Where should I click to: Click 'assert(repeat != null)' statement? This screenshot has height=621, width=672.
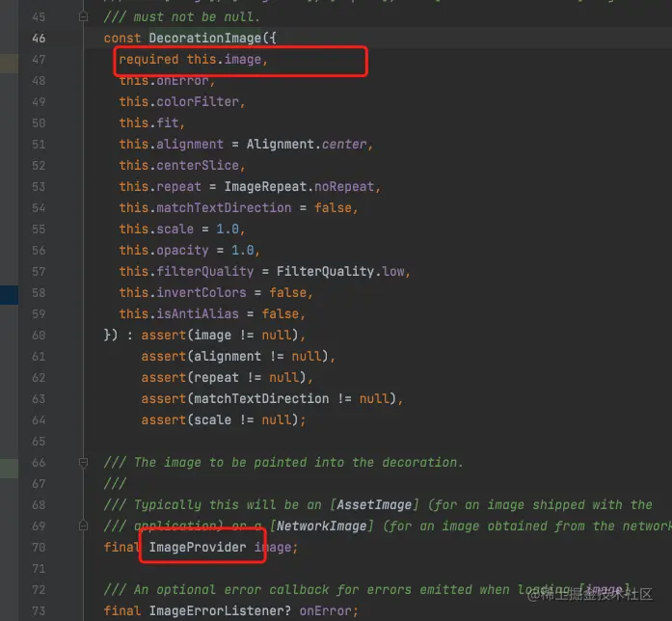point(224,378)
